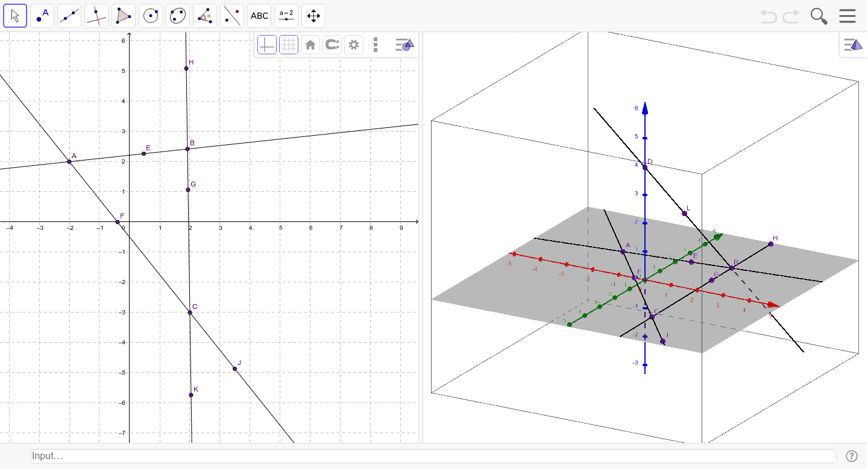Pick the Polygon tool

(124, 15)
